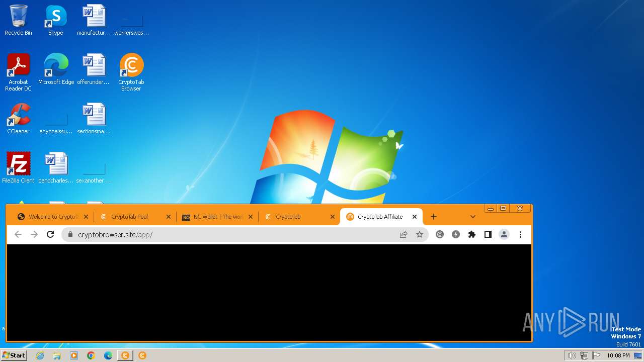Select the manufactur... Word document
The height and width of the screenshot is (362, 644).
pyautogui.click(x=94, y=20)
